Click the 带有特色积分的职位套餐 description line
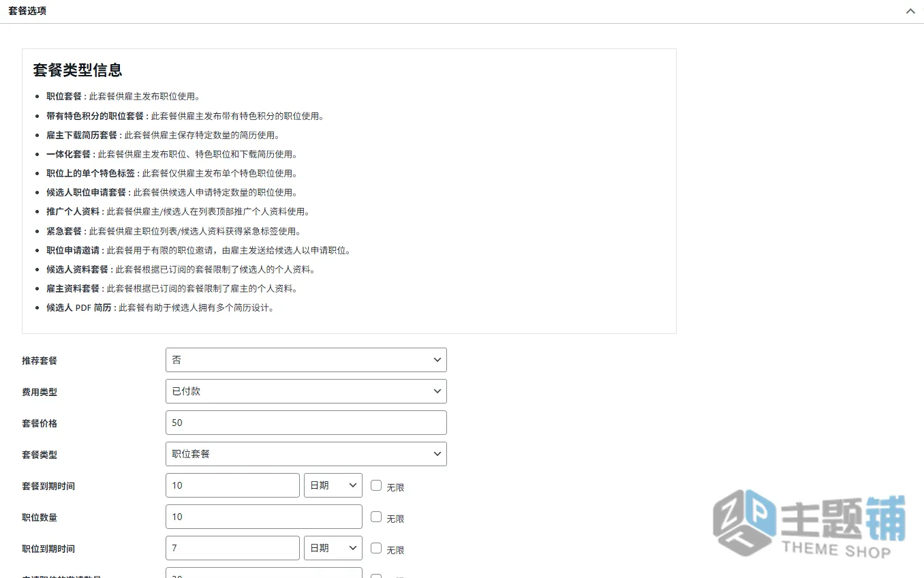 pyautogui.click(x=185, y=116)
